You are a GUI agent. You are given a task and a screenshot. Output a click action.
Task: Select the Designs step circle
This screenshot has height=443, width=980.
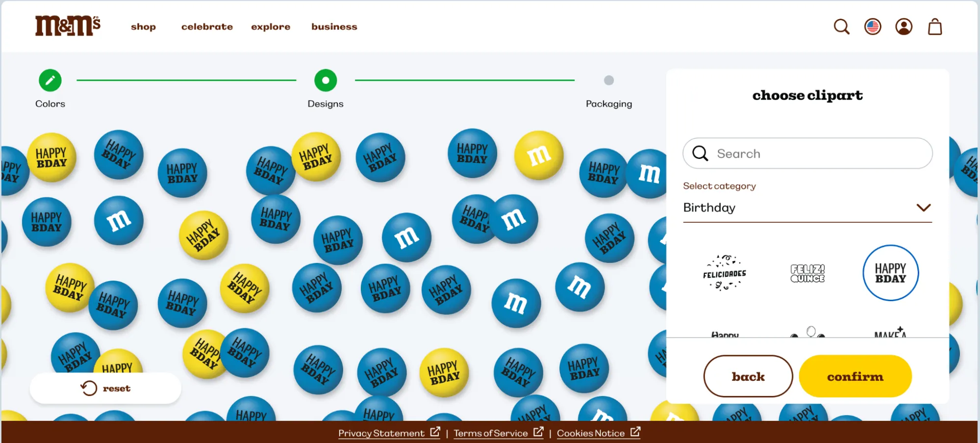[x=326, y=80]
